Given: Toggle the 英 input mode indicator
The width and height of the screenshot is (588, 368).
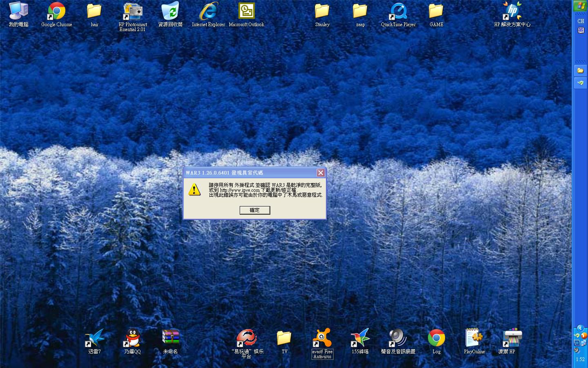Looking at the screenshot, I should [x=581, y=30].
